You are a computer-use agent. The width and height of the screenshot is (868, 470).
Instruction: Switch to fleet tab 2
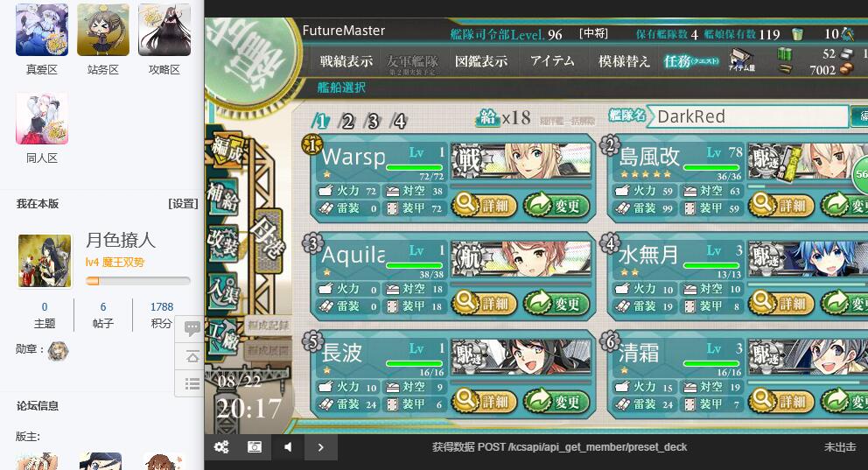[x=347, y=121]
